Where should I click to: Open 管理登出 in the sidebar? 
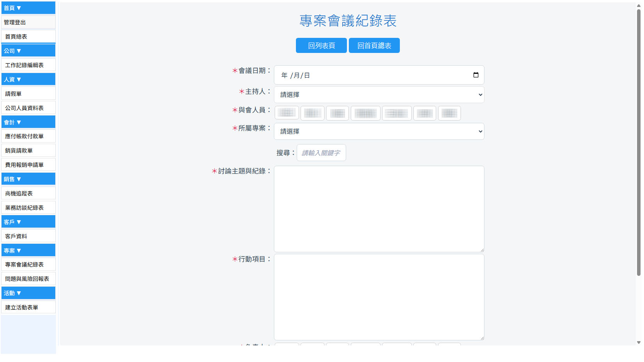[x=28, y=22]
